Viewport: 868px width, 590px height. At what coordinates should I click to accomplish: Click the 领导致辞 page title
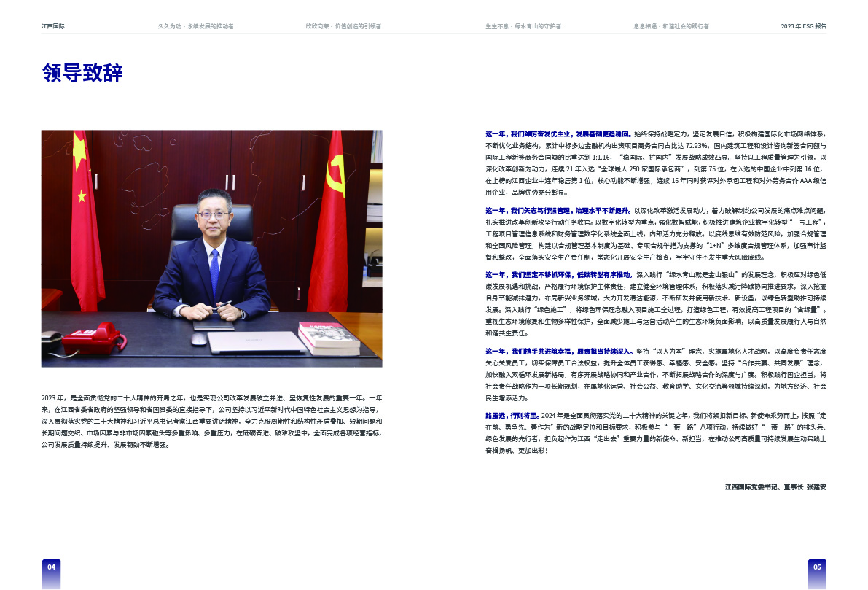(82, 74)
